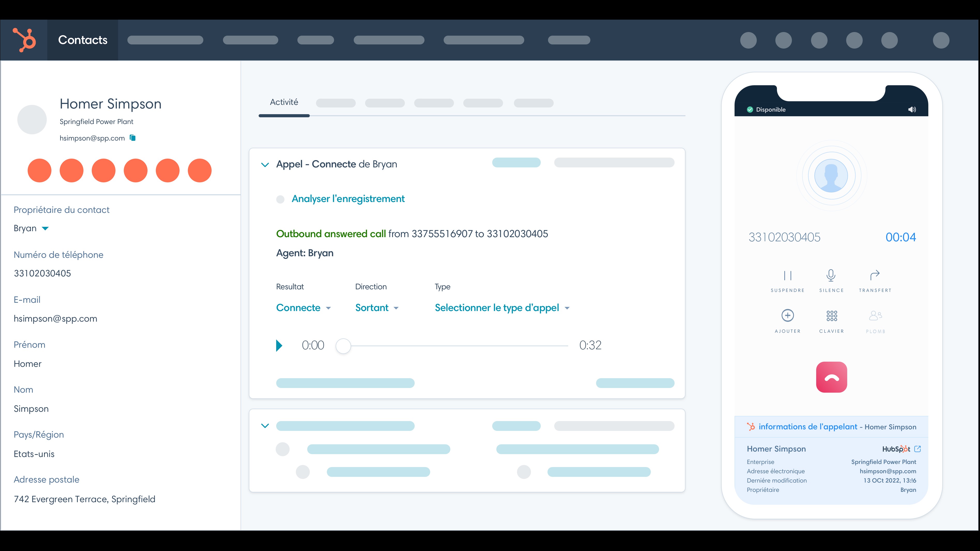Hang up the call with the red button

[x=831, y=377]
